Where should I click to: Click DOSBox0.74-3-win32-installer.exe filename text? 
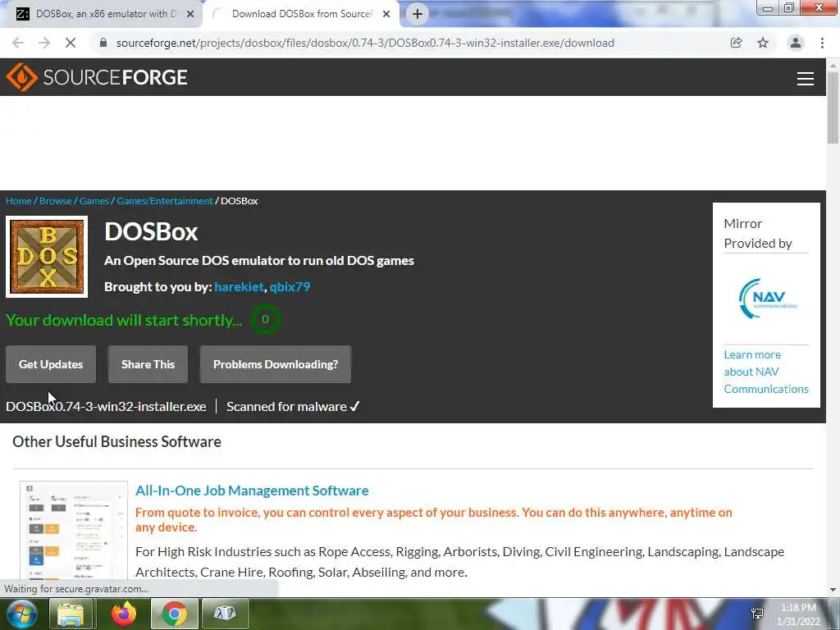[x=106, y=407]
